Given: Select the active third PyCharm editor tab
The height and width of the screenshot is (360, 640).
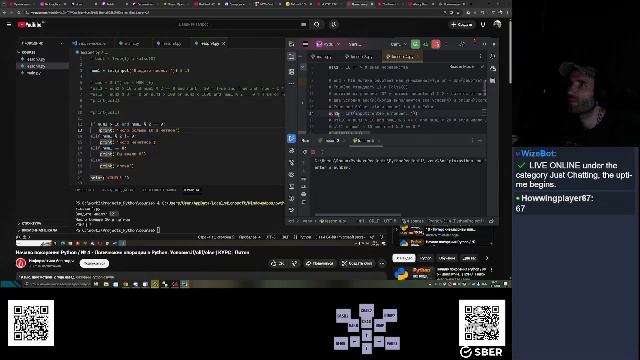Looking at the screenshot, I should (x=401, y=57).
